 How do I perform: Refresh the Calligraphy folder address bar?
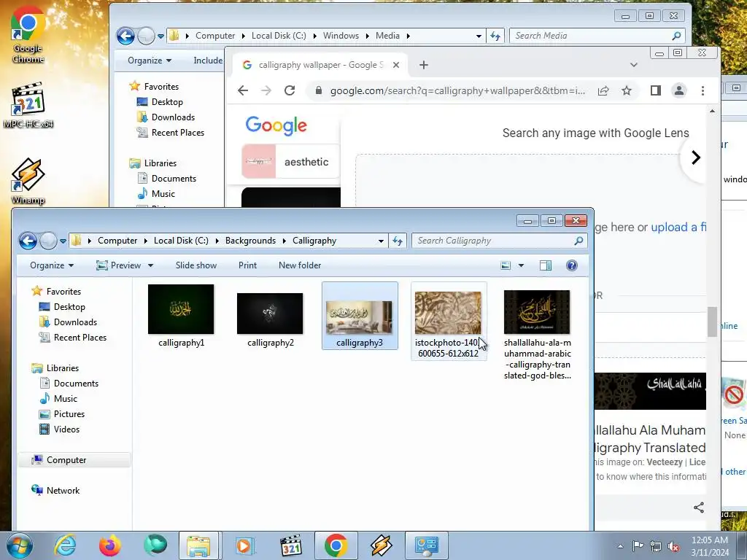[398, 241]
